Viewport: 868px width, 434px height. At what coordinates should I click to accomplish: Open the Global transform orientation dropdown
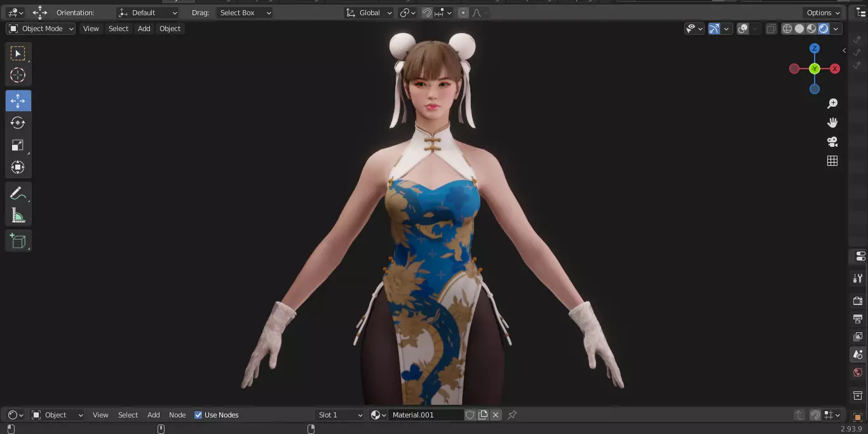pos(369,13)
